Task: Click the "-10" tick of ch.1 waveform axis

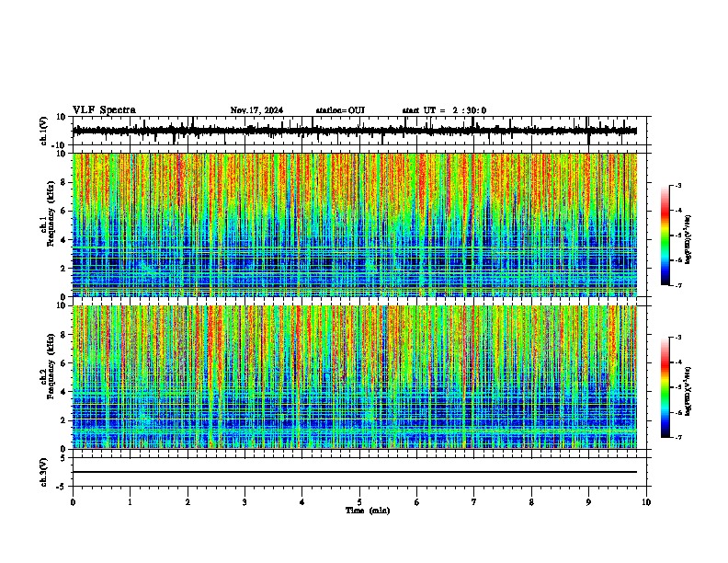Action: click(60, 145)
